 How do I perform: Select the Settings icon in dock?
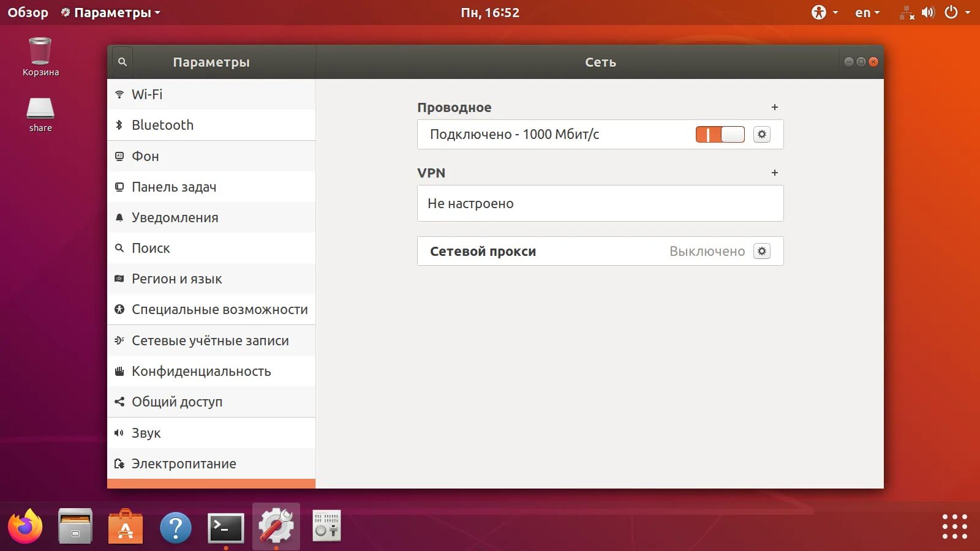276,527
